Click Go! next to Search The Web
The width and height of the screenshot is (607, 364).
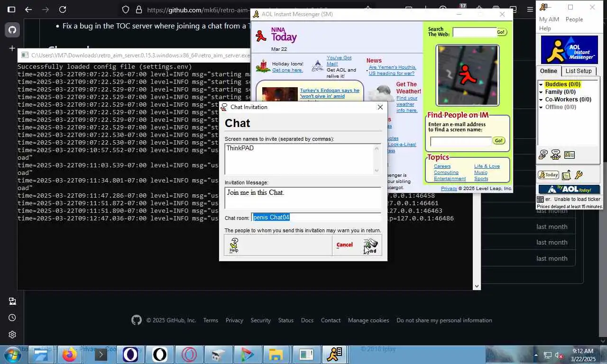(x=501, y=32)
